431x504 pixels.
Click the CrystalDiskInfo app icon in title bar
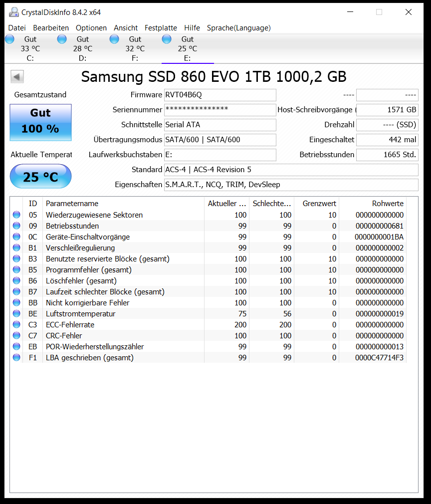[x=14, y=12]
